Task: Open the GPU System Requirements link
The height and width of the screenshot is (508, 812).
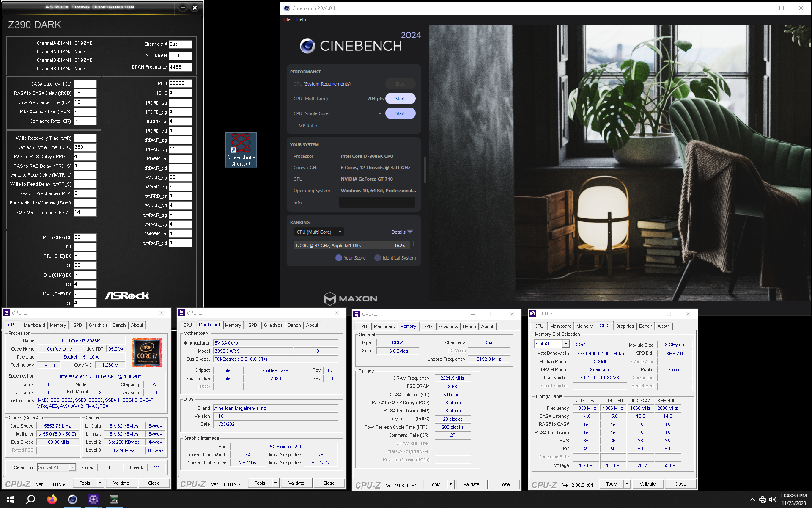Action: pyautogui.click(x=327, y=84)
